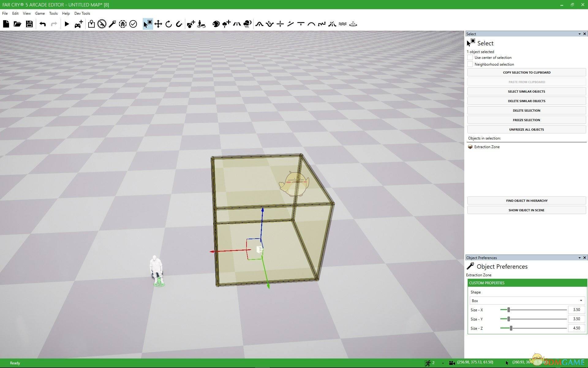Click the Size - X value field
This screenshot has height=368, width=588.
coord(577,310)
